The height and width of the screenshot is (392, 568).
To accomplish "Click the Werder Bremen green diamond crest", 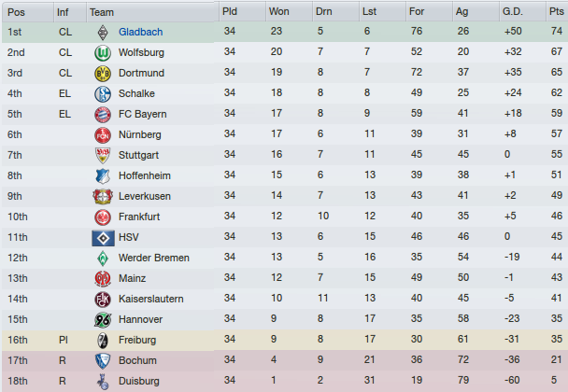I will (103, 259).
